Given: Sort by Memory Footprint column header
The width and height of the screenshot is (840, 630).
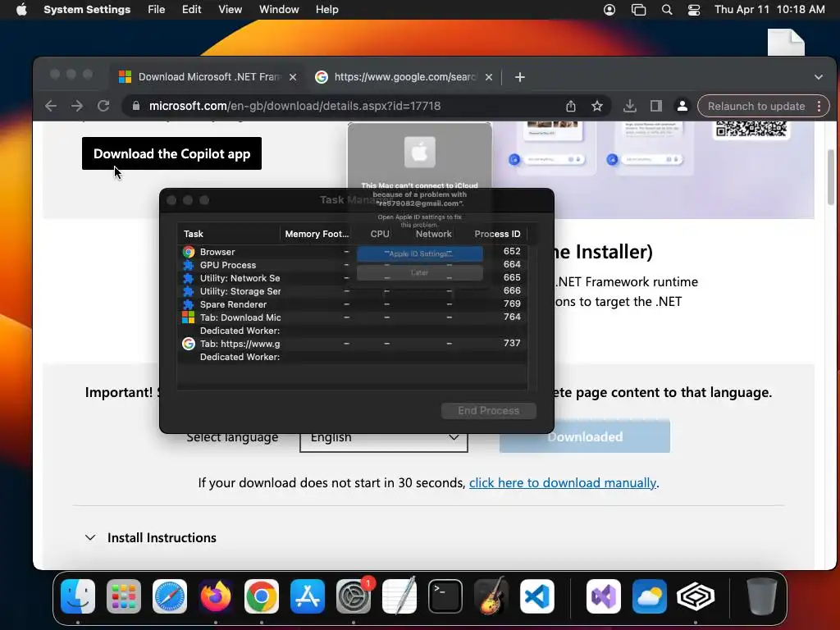Looking at the screenshot, I should point(317,234).
